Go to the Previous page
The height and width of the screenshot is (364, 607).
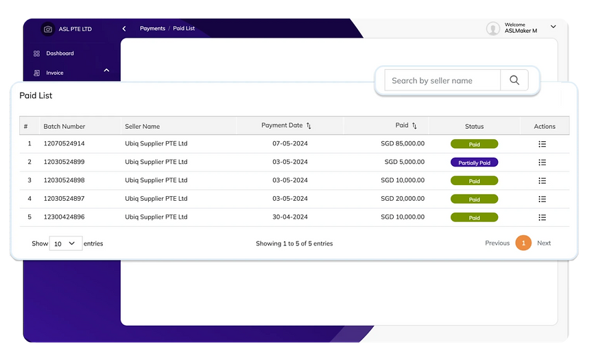(497, 243)
